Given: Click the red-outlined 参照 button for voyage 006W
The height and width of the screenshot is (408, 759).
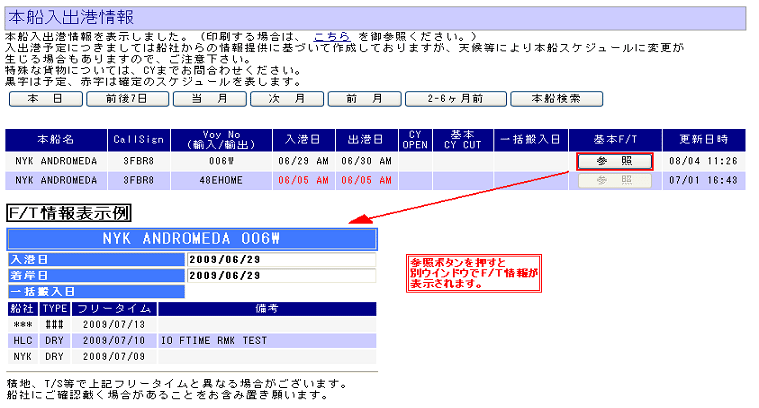Looking at the screenshot, I should [x=614, y=161].
